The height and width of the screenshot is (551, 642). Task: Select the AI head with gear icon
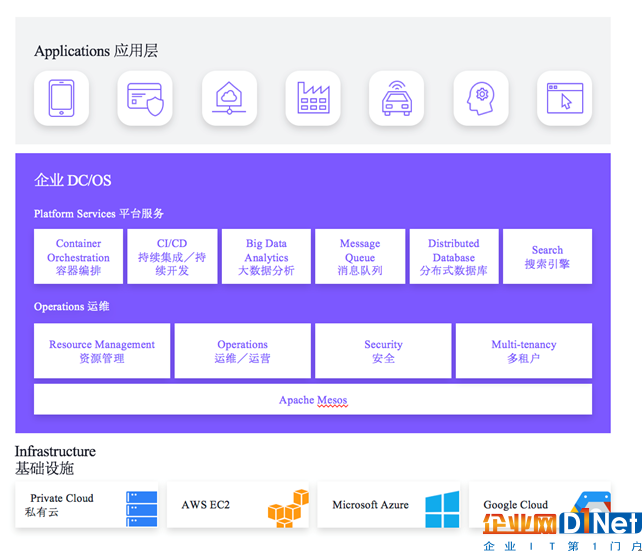point(481,98)
